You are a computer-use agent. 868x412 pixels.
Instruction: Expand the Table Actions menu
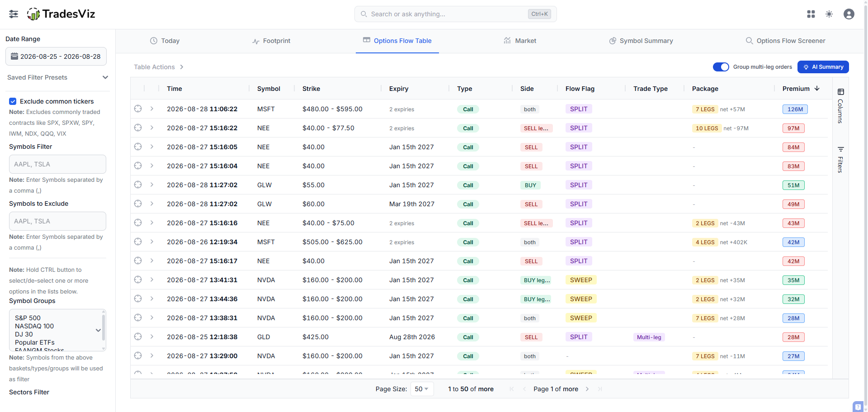tap(159, 67)
